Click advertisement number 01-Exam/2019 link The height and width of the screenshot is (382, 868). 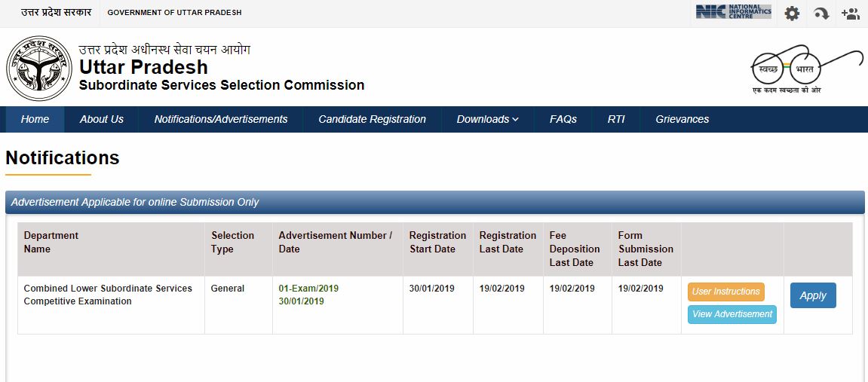click(308, 289)
